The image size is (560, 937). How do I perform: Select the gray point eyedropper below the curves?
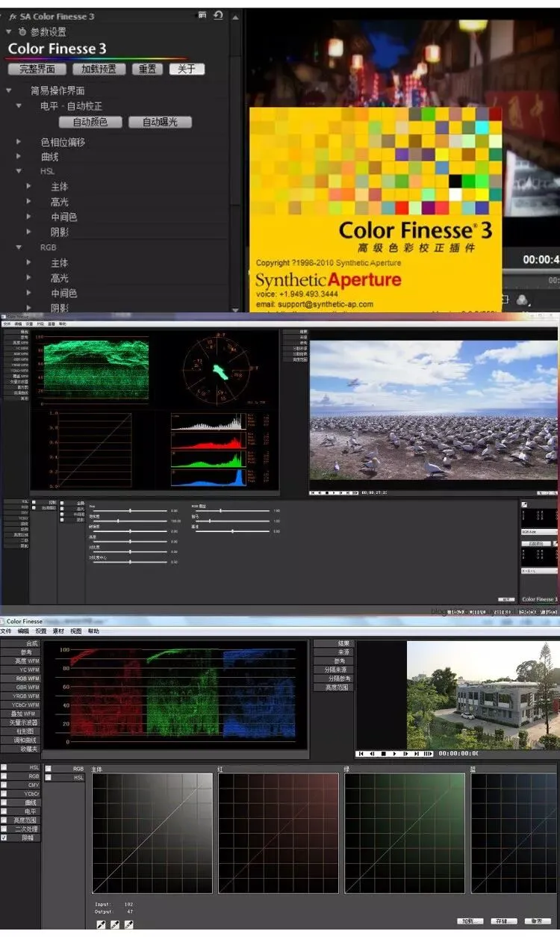coord(114,924)
